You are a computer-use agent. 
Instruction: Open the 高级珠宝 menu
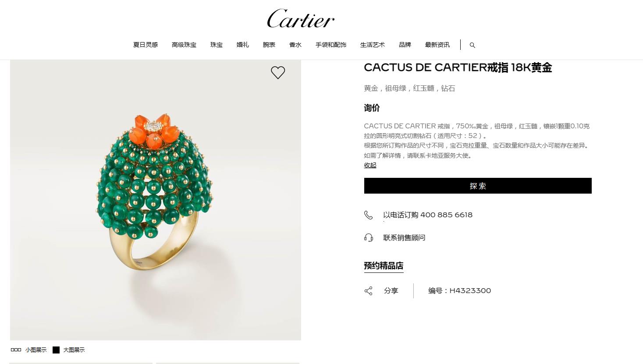tap(184, 45)
